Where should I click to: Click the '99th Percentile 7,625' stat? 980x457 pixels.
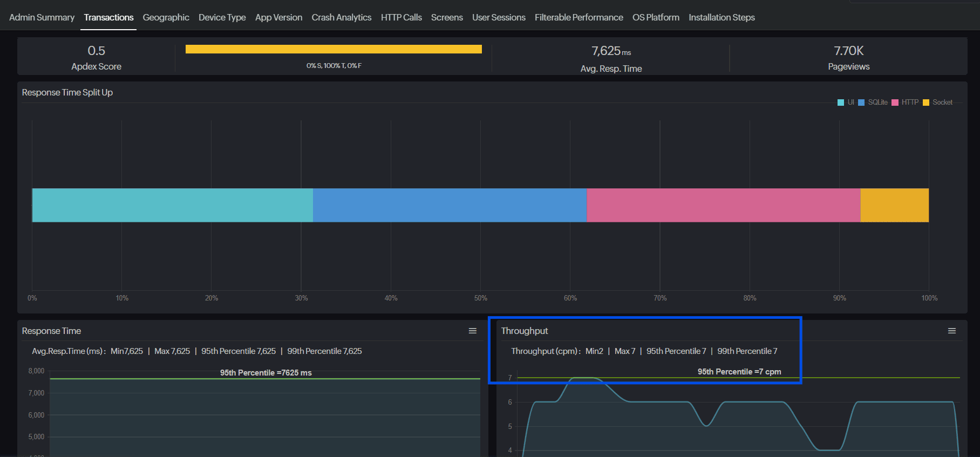tap(324, 351)
